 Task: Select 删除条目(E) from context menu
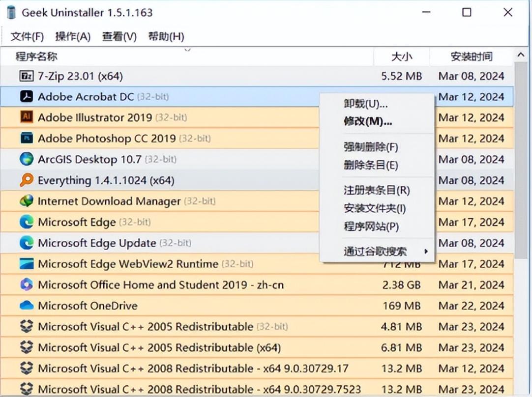[x=371, y=165]
